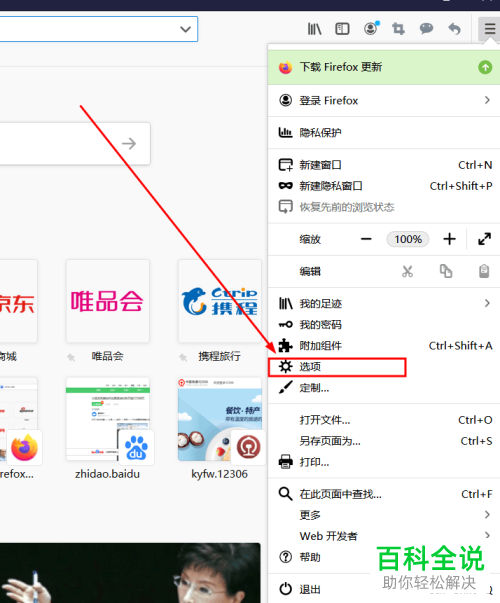This screenshot has width=500, height=603.
Task: Open the Library toolbar icon
Action: [x=314, y=29]
